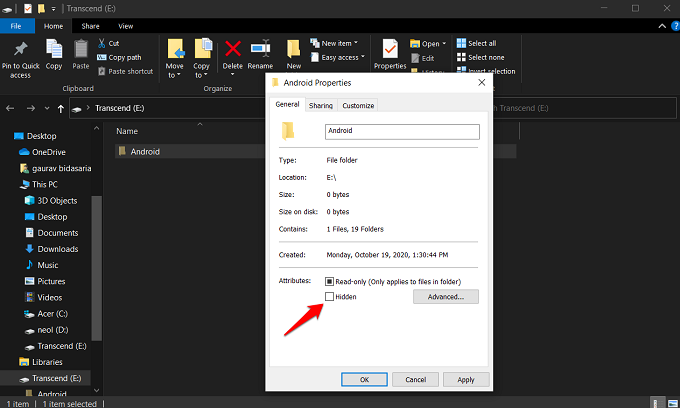
Task: Select Documents in the sidebar
Action: [52, 233]
